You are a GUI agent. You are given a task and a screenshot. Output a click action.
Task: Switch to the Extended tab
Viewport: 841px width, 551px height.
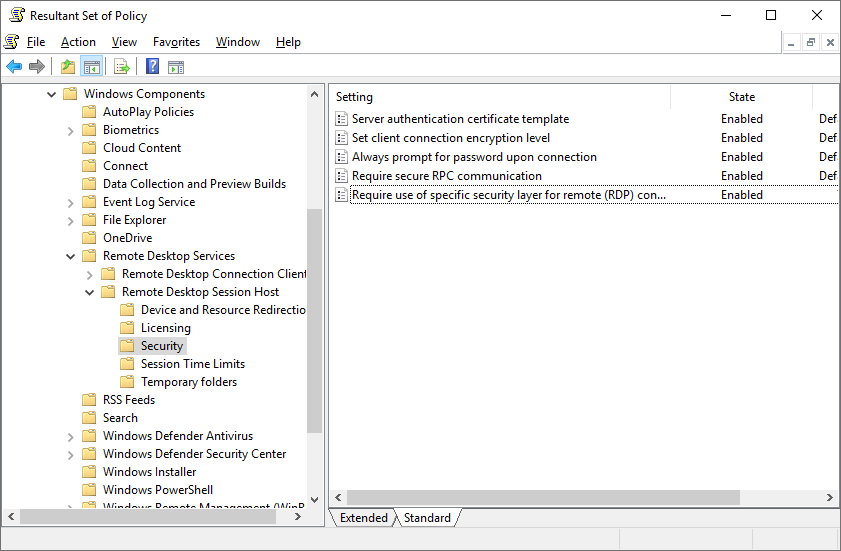click(x=363, y=518)
